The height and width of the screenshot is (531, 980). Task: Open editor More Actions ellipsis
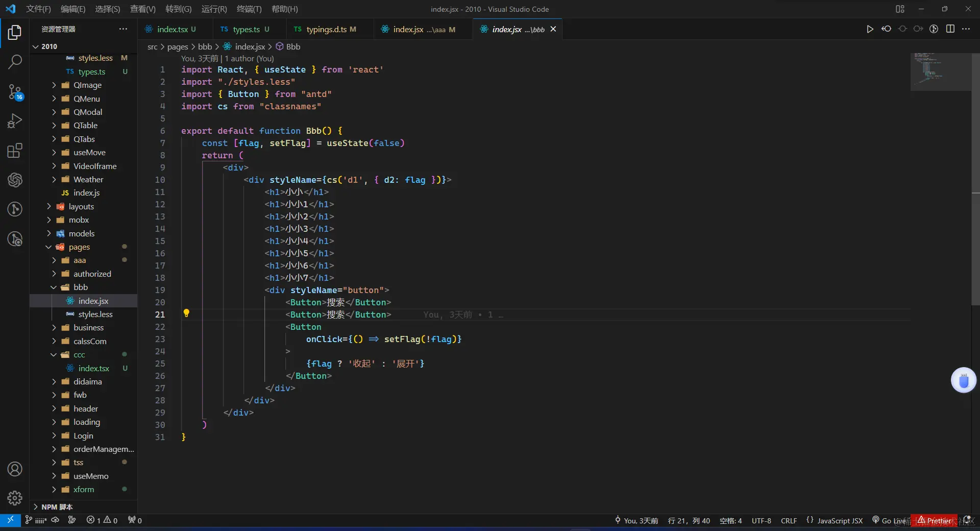pos(966,29)
